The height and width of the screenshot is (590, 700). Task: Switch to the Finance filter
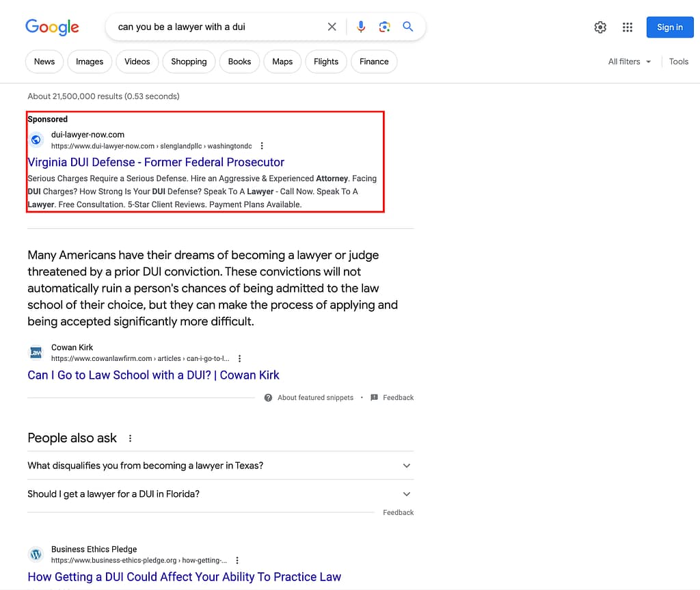coord(374,62)
